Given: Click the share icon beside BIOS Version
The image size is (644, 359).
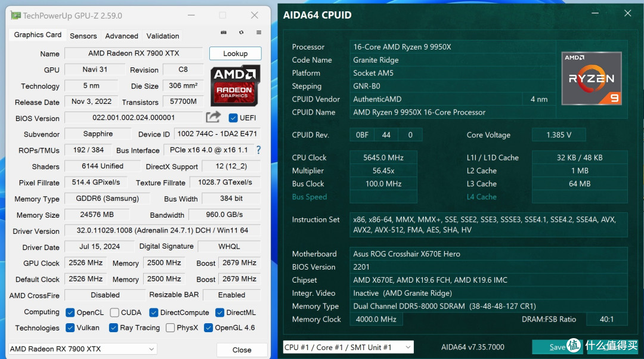Looking at the screenshot, I should [213, 117].
